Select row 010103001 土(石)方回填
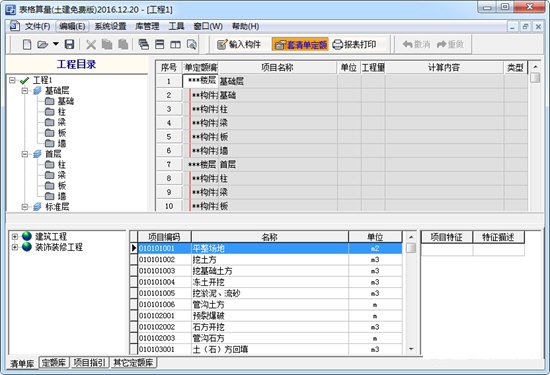The width and height of the screenshot is (550, 375). (x=270, y=349)
